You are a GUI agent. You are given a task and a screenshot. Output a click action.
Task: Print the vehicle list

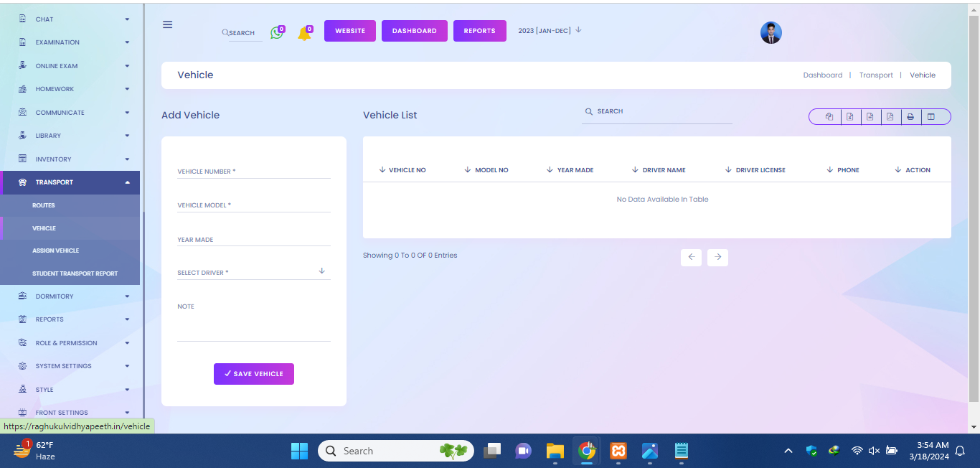coord(910,117)
